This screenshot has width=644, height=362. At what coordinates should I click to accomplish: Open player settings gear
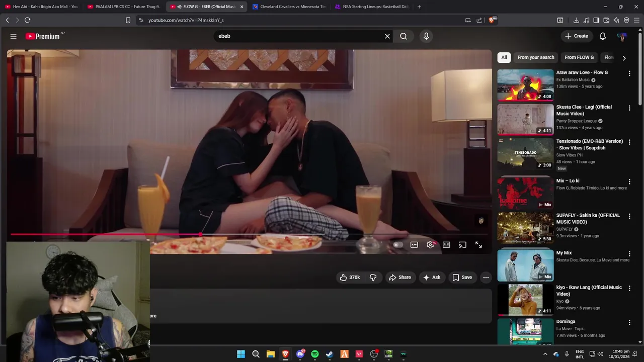[x=430, y=245]
